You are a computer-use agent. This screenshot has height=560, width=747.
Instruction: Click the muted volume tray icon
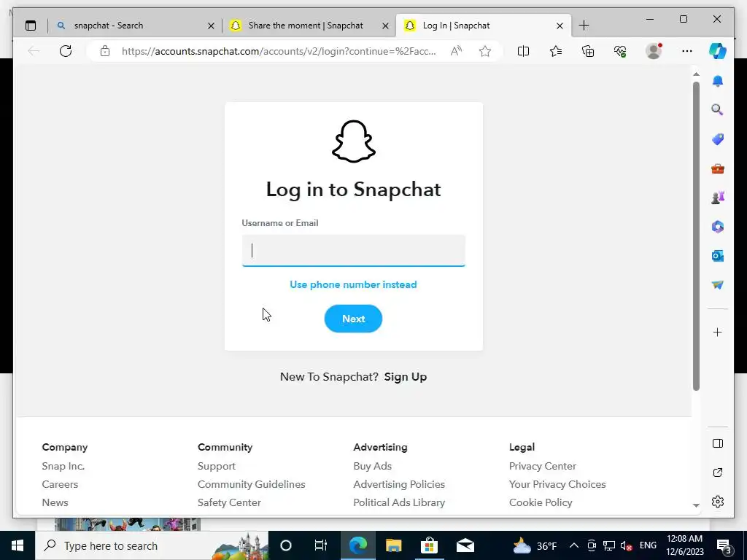pos(627,545)
